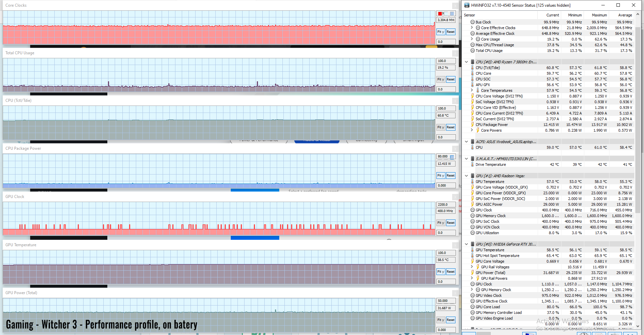Collapse the S.M.A.R.T. drive sensor section
The height and width of the screenshot is (335, 644).
click(x=466, y=159)
